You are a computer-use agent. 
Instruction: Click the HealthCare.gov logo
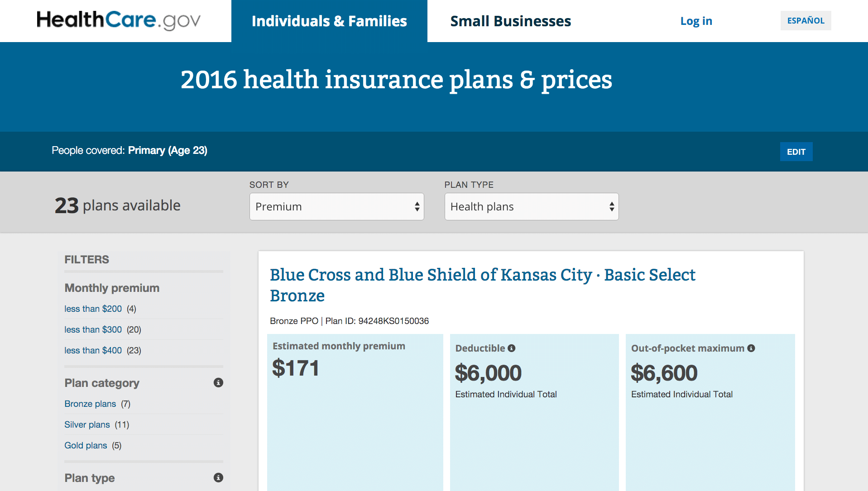pyautogui.click(x=119, y=21)
